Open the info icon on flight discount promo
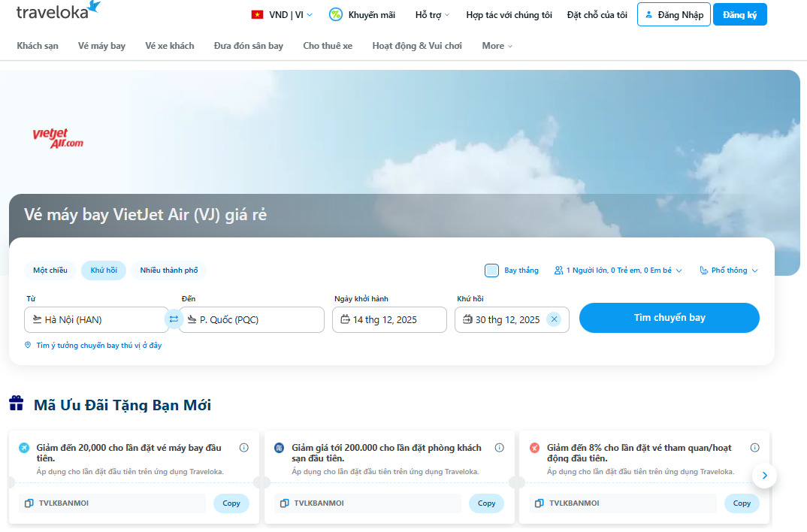This screenshot has width=807, height=532. [243, 447]
